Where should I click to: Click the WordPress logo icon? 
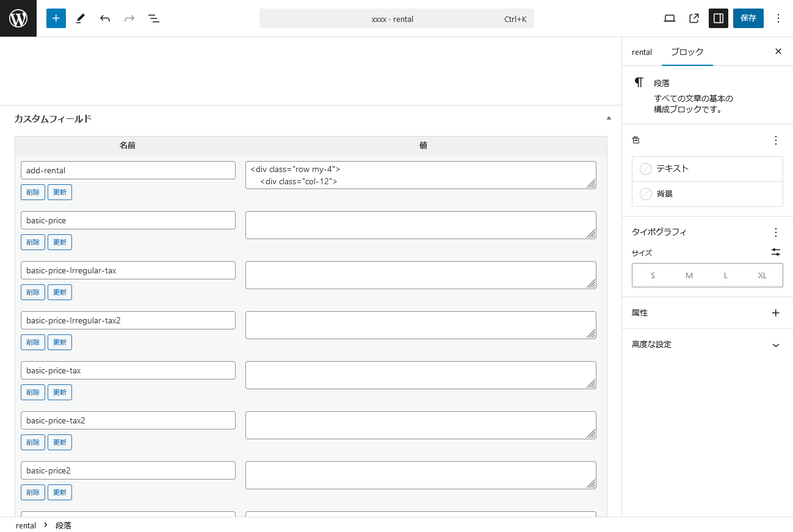[18, 18]
